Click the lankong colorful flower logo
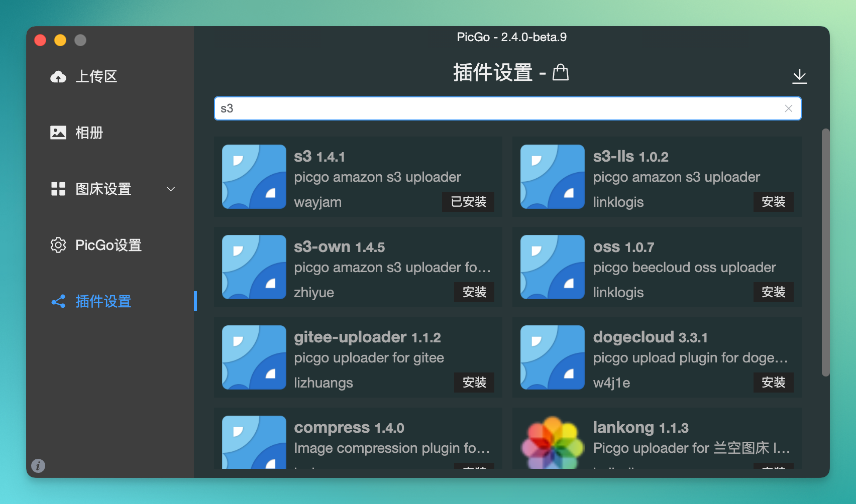Viewport: 856px width, 504px height. pos(553,442)
